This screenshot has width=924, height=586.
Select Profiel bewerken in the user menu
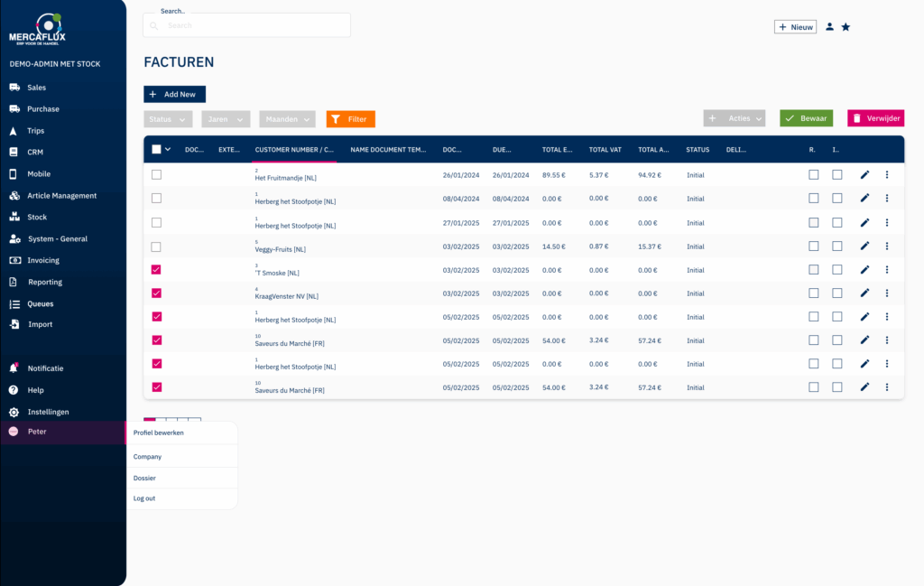point(159,433)
